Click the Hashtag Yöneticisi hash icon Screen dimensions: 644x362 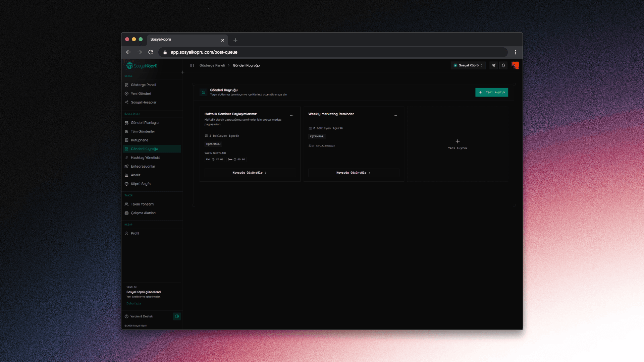coord(126,158)
